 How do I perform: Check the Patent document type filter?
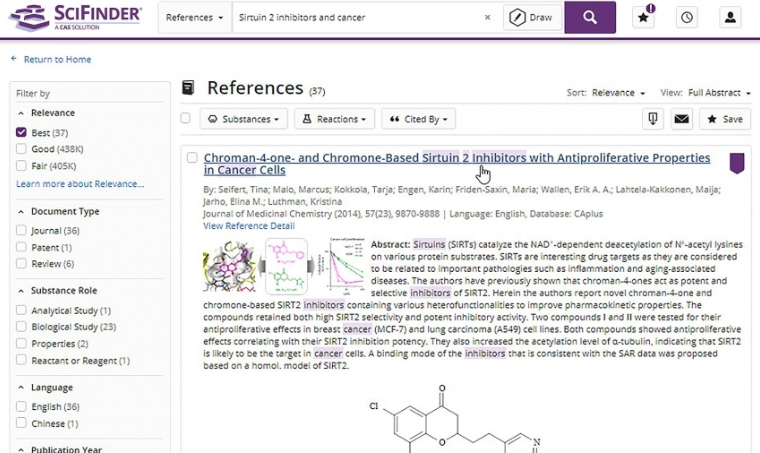pos(22,247)
